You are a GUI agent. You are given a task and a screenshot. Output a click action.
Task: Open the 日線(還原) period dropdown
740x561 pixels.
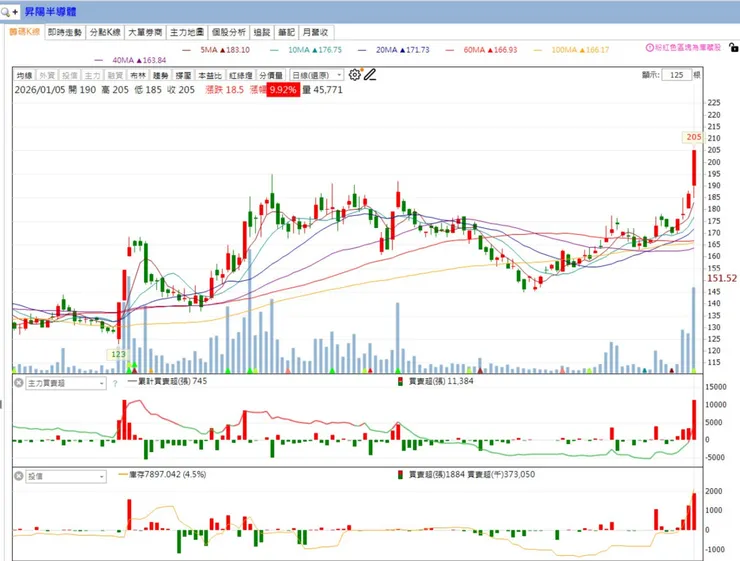(316, 75)
